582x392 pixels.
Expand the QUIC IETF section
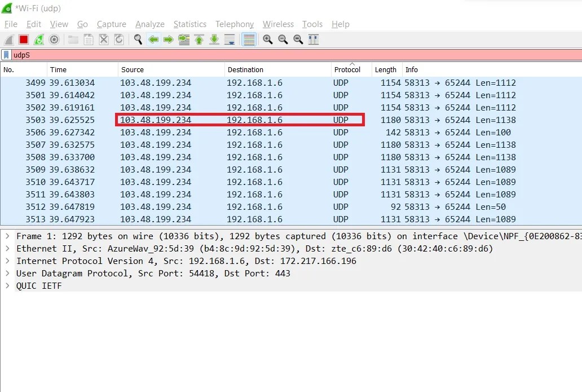pos(7,286)
